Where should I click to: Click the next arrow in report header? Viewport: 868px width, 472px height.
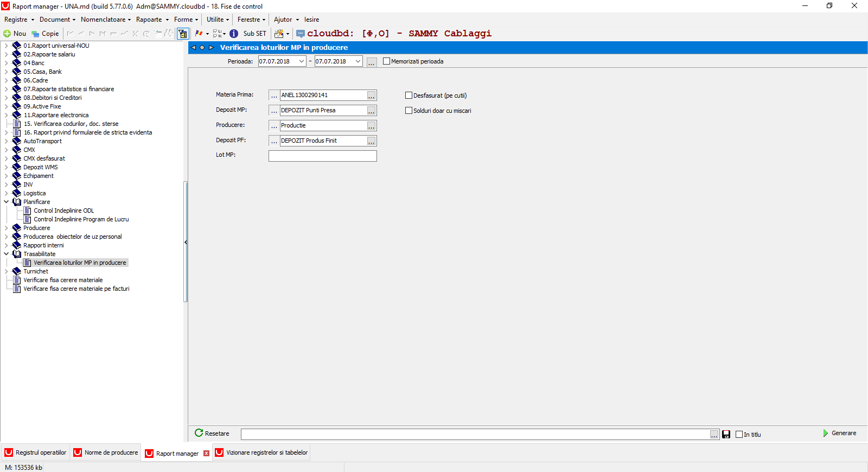point(212,48)
